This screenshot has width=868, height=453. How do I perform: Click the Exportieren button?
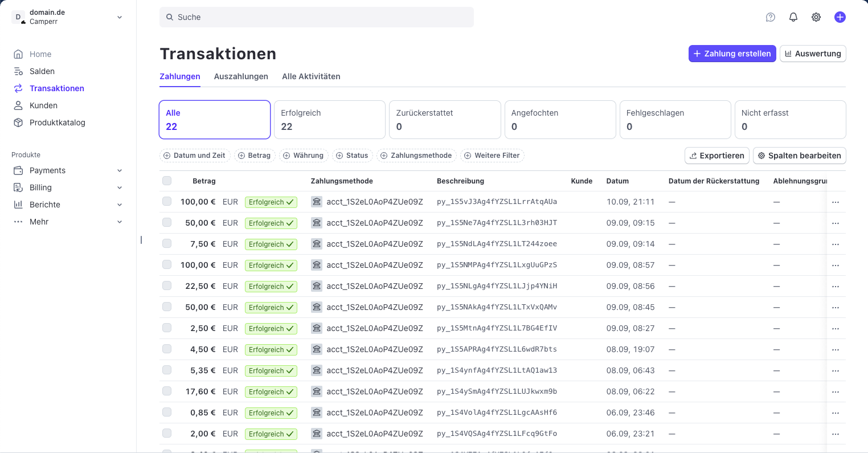click(716, 156)
